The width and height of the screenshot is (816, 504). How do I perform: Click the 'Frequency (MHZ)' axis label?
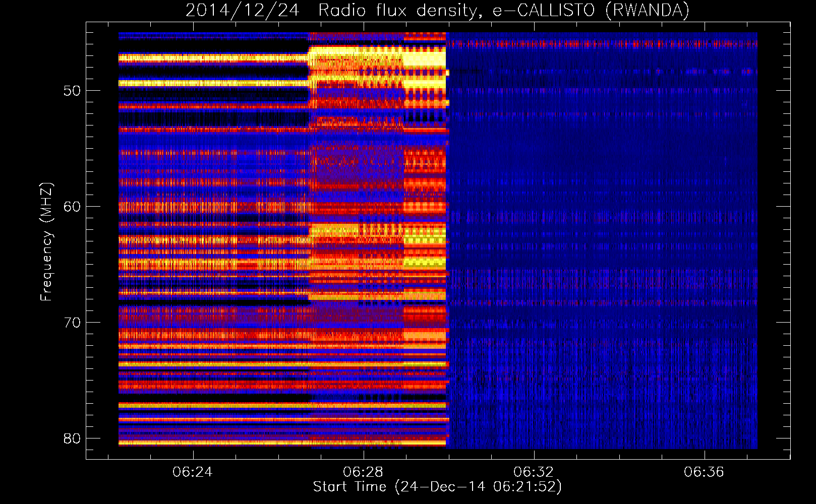[46, 242]
